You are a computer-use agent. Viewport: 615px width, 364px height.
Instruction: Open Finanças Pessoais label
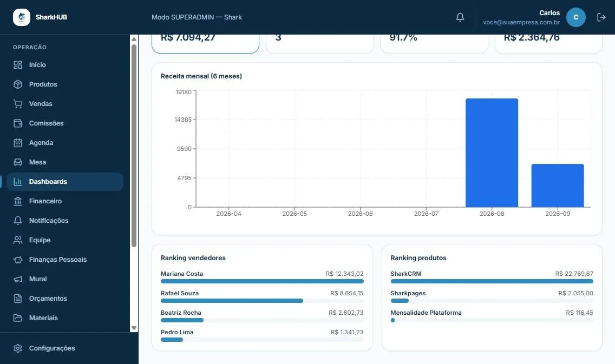coord(57,260)
